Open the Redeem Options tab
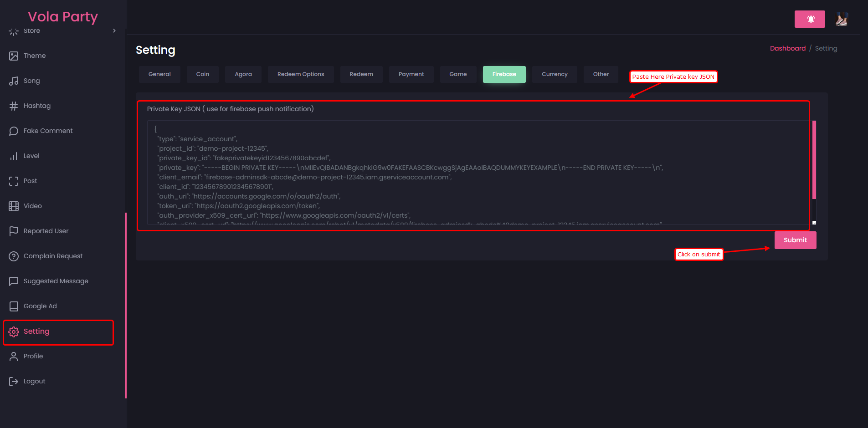 point(301,74)
